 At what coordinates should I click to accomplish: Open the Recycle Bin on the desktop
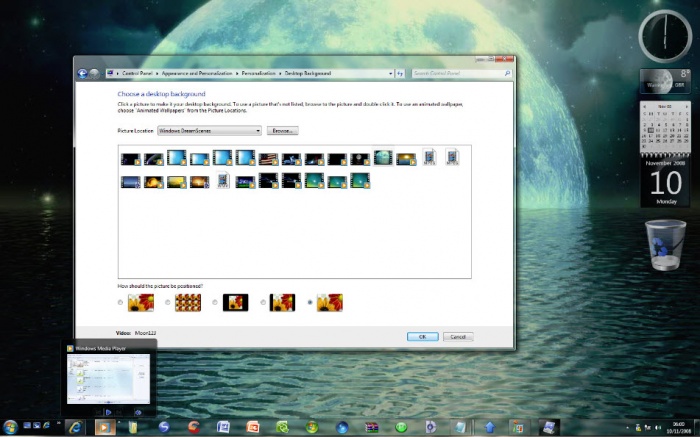point(665,245)
